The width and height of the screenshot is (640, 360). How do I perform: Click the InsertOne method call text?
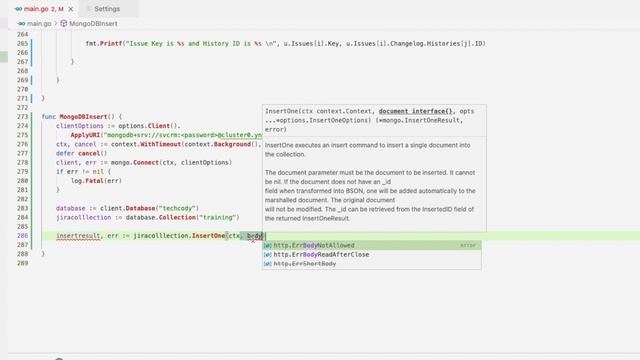pos(208,236)
